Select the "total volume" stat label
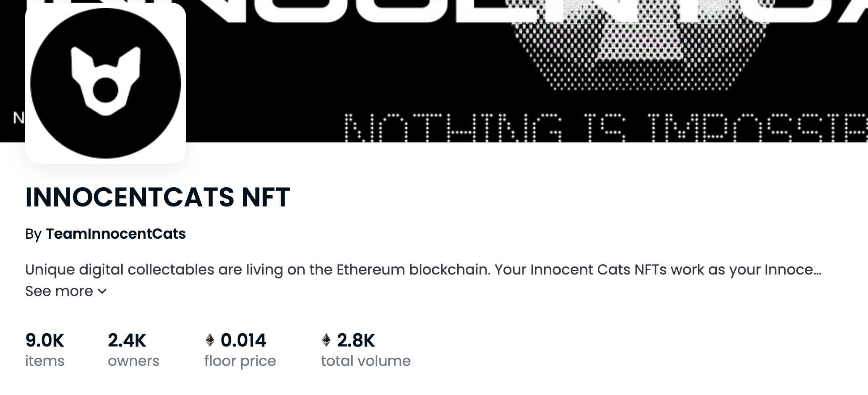Viewport: 868px width, 395px height. click(366, 361)
